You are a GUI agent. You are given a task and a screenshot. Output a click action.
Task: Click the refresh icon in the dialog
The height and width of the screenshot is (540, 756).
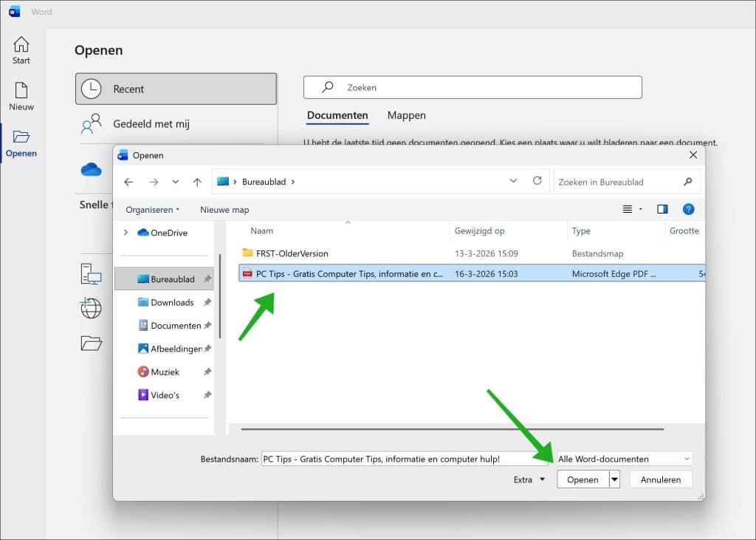pos(537,181)
